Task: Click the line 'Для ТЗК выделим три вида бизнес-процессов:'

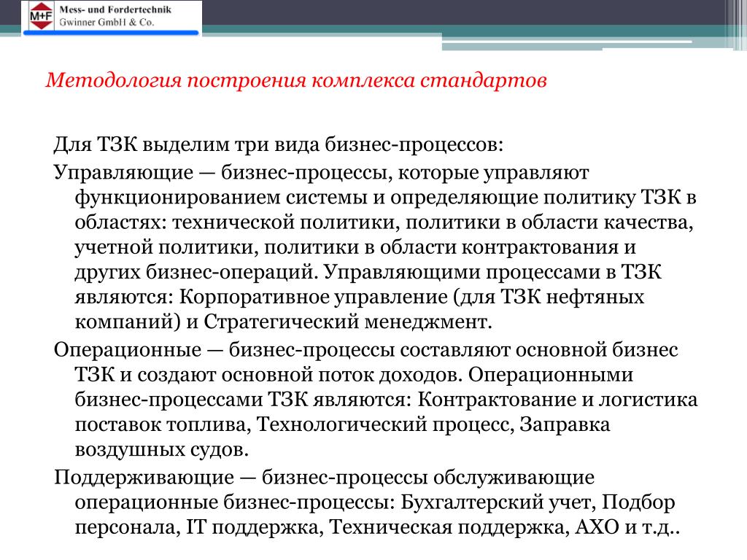Action: tap(278, 145)
